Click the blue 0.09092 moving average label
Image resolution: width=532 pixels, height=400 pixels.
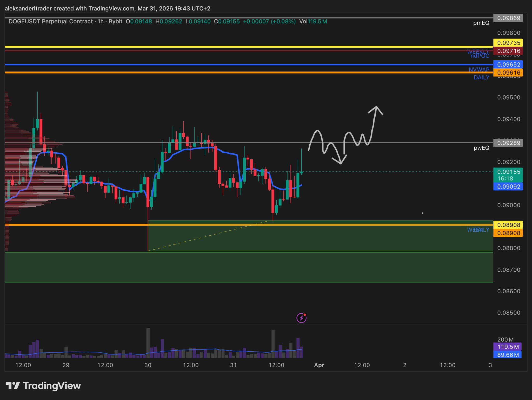(x=508, y=186)
